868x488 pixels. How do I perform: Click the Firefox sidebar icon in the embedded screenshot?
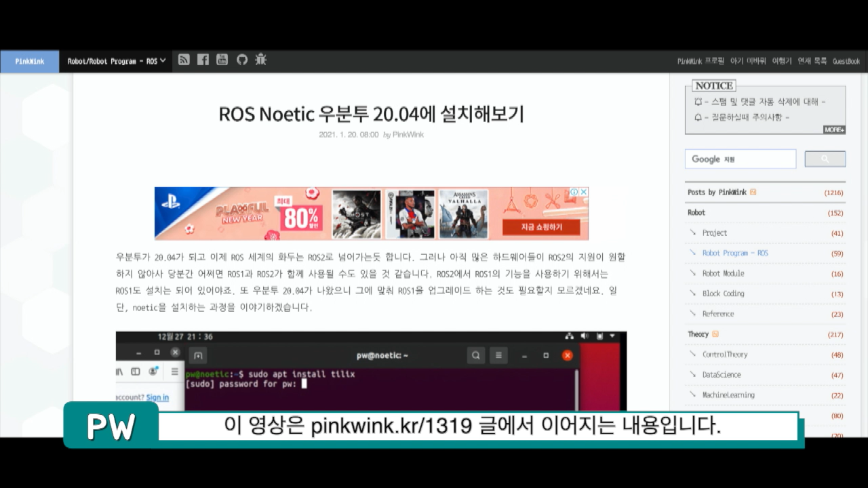[x=136, y=371]
